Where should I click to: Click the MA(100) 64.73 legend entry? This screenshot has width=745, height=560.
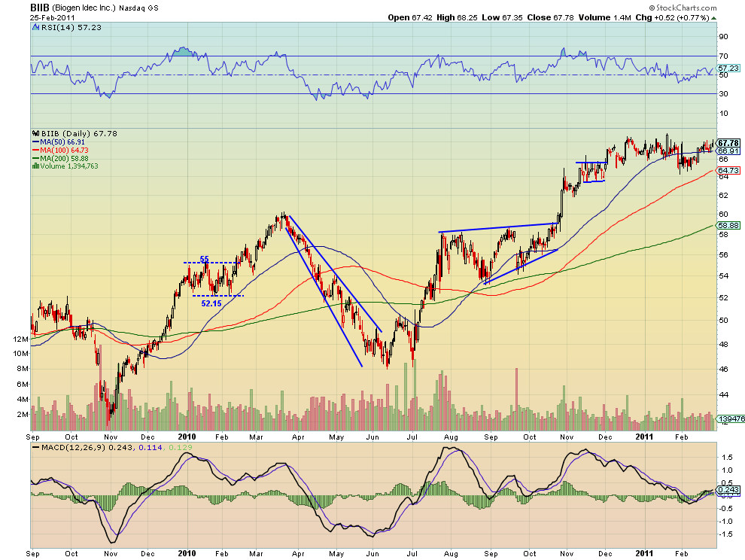64,151
